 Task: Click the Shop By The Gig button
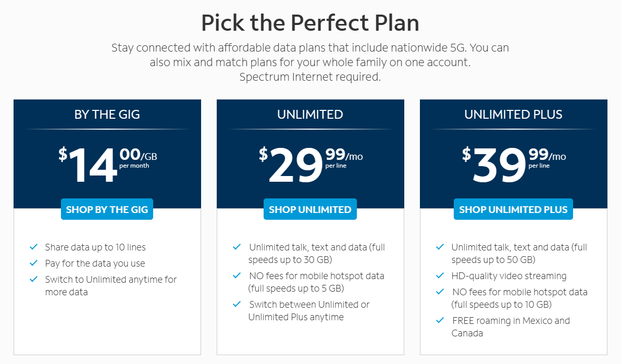point(107,209)
